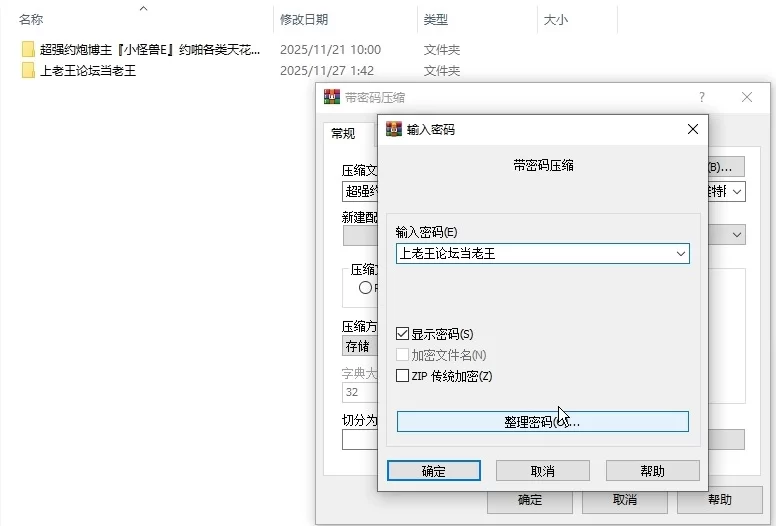Toggle the 加密文件名 checkbox
Image resolution: width=776 pixels, height=526 pixels.
pos(403,355)
